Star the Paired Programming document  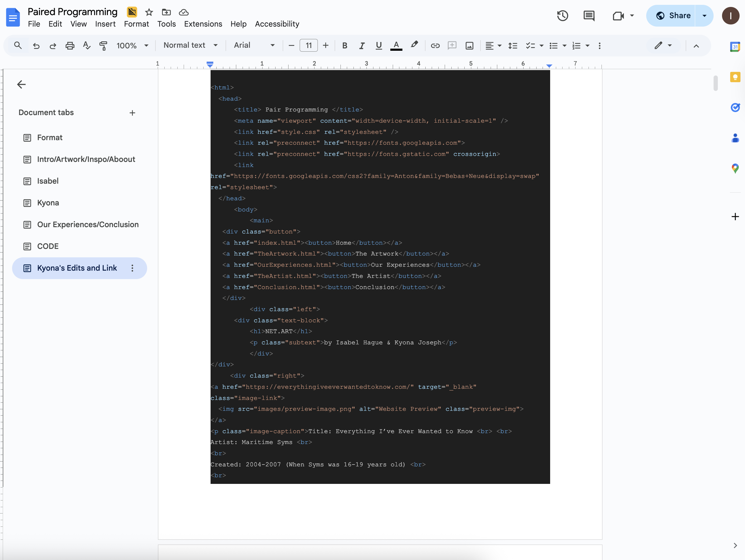click(x=149, y=12)
